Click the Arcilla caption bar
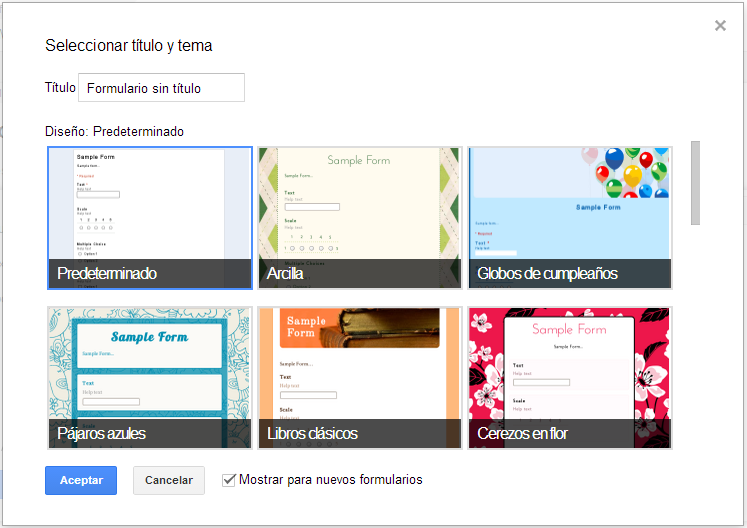Viewport: 747px width, 528px height. pyautogui.click(x=359, y=274)
